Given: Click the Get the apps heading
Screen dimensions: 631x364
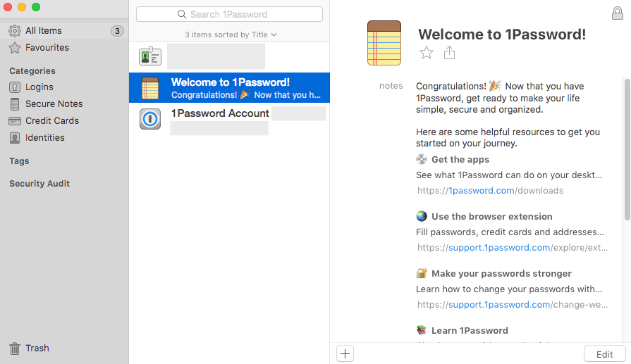Looking at the screenshot, I should pos(460,160).
